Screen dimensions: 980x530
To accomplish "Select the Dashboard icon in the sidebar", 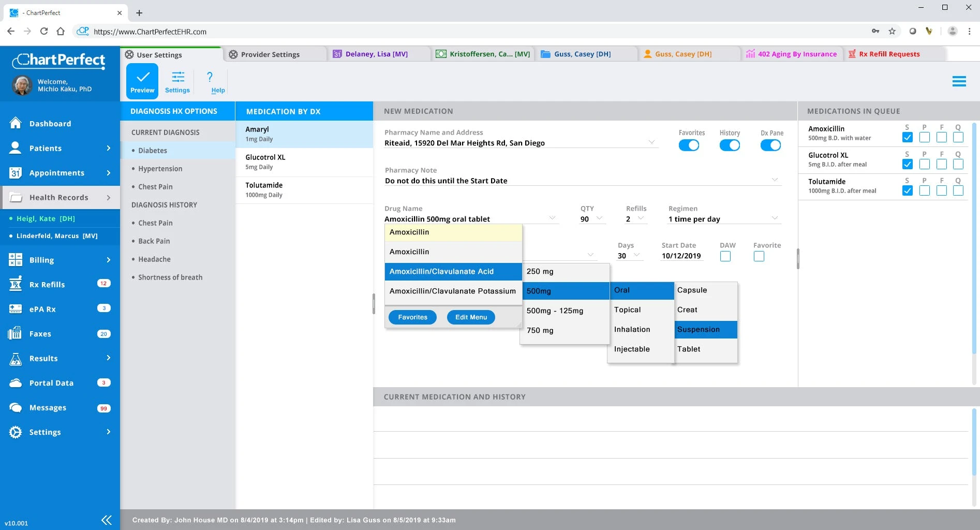I will pyautogui.click(x=15, y=123).
